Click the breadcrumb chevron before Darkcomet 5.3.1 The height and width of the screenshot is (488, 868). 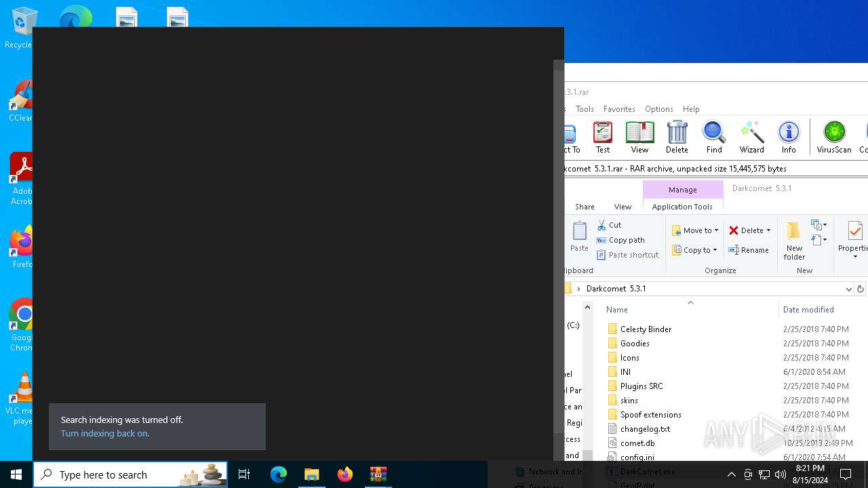coord(578,289)
